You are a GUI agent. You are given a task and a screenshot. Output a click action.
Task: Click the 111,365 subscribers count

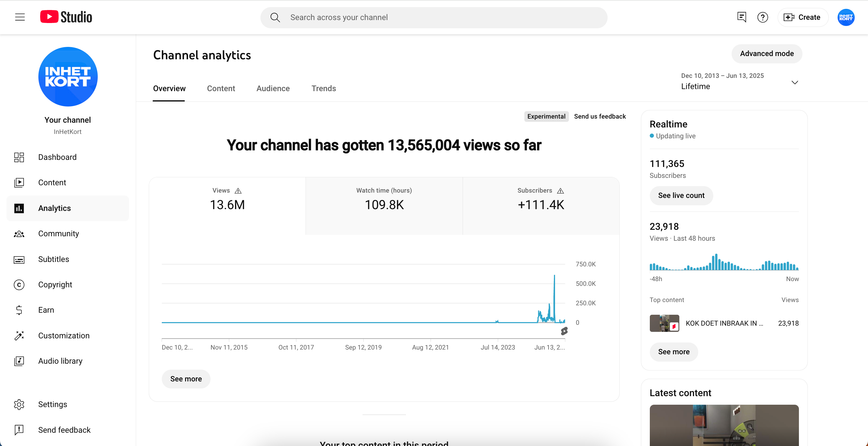[x=667, y=164]
